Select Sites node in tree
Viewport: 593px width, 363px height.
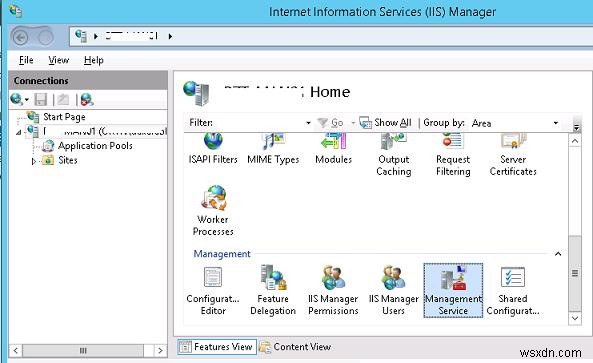pyautogui.click(x=60, y=160)
